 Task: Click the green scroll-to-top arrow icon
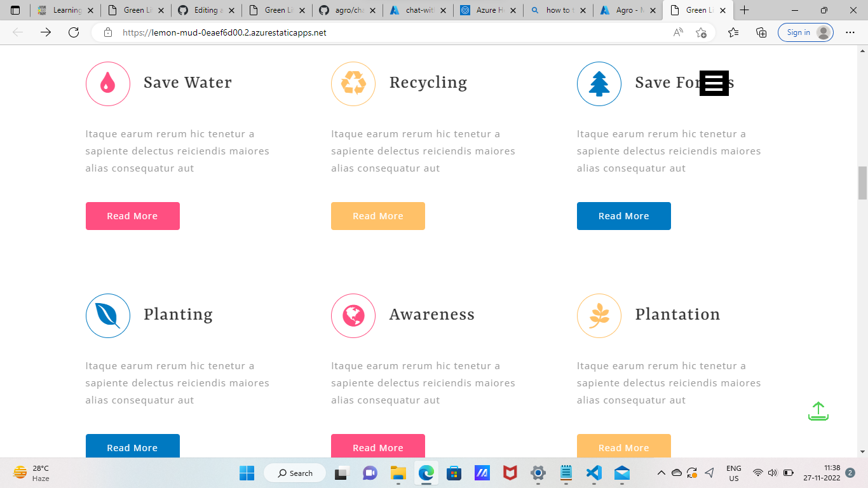(x=818, y=412)
